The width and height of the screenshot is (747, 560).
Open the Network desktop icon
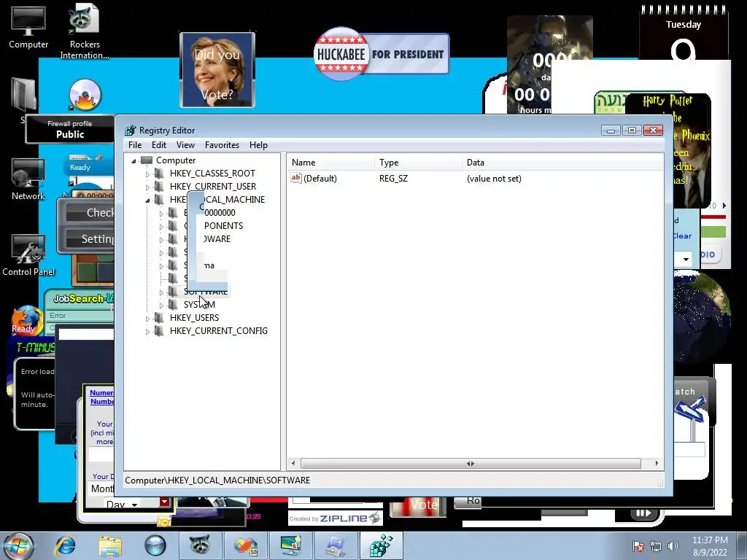point(28,179)
